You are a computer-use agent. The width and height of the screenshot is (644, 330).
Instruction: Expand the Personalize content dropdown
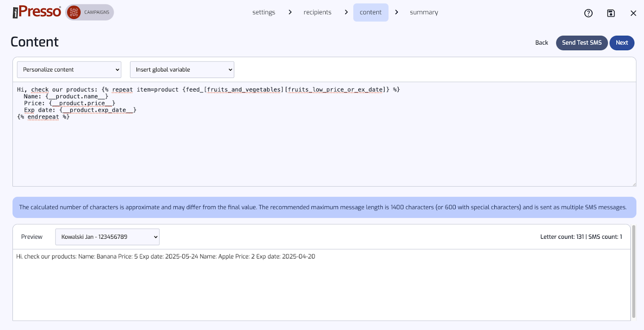pyautogui.click(x=69, y=70)
